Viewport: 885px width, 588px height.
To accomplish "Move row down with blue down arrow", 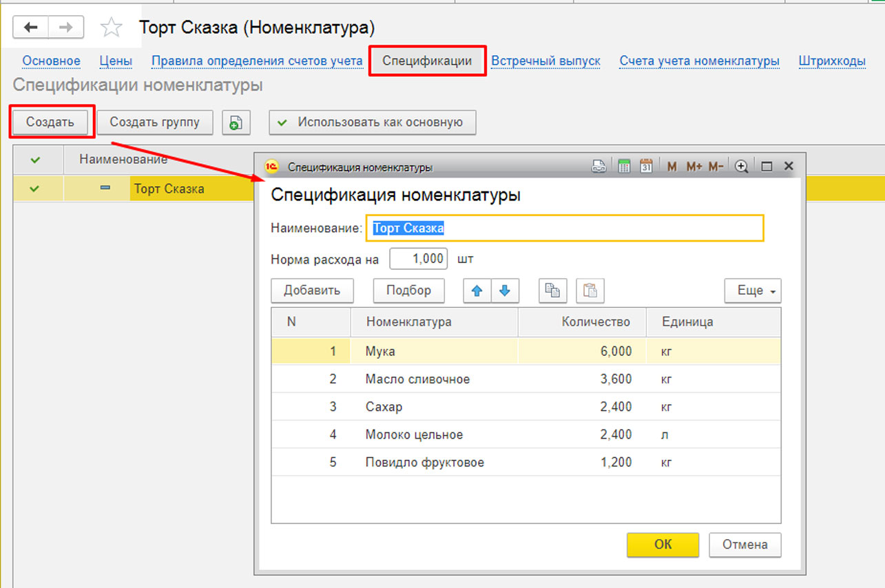I will click(x=505, y=291).
